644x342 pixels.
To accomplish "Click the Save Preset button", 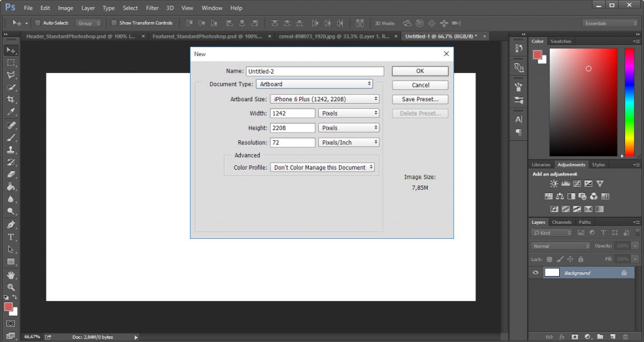I will (420, 99).
